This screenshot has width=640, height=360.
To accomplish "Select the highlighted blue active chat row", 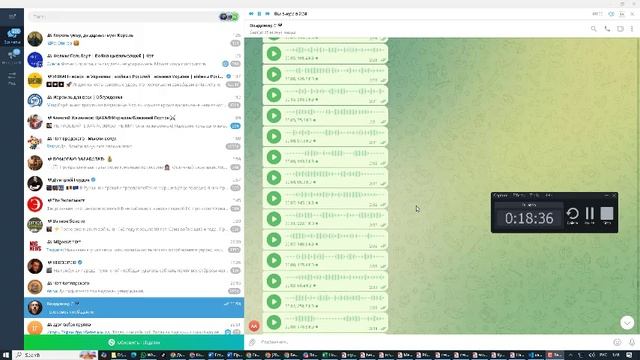I will coord(134,307).
